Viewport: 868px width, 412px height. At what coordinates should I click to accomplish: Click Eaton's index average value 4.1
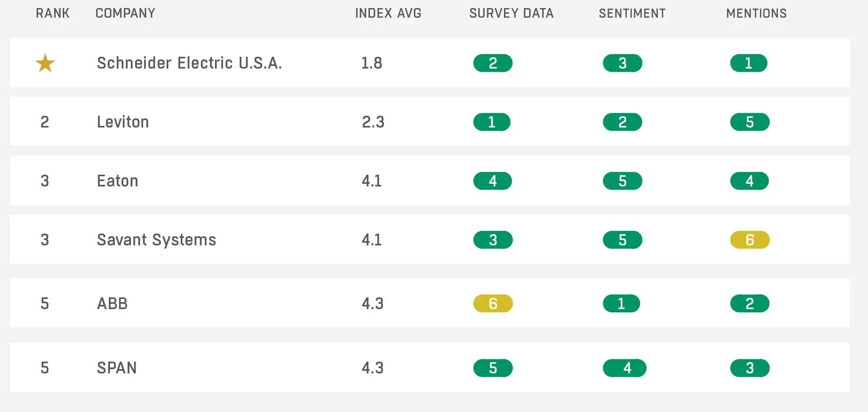point(372,181)
